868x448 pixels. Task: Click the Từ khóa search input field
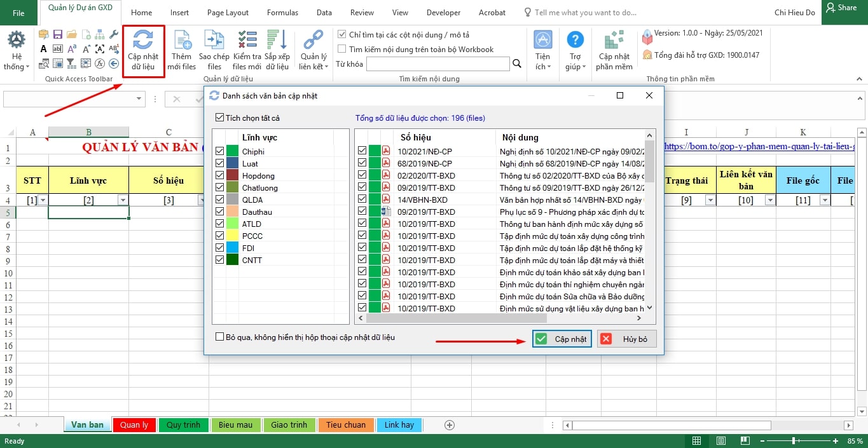tap(437, 64)
